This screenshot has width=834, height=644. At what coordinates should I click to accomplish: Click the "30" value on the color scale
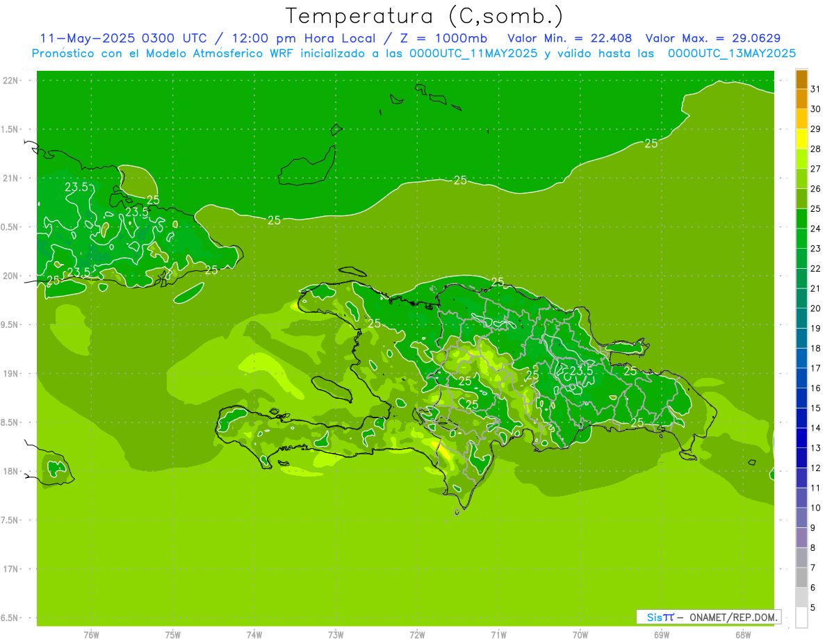(815, 109)
